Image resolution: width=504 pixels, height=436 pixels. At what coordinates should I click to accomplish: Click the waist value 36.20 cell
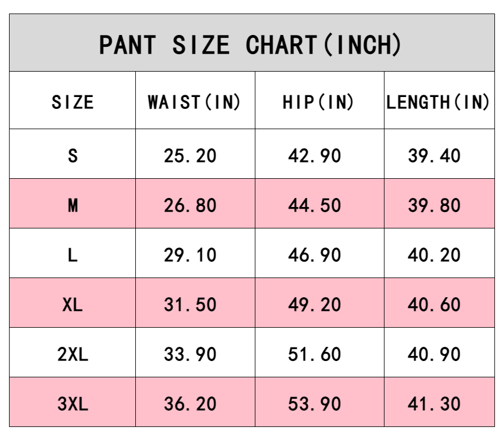tap(191, 404)
